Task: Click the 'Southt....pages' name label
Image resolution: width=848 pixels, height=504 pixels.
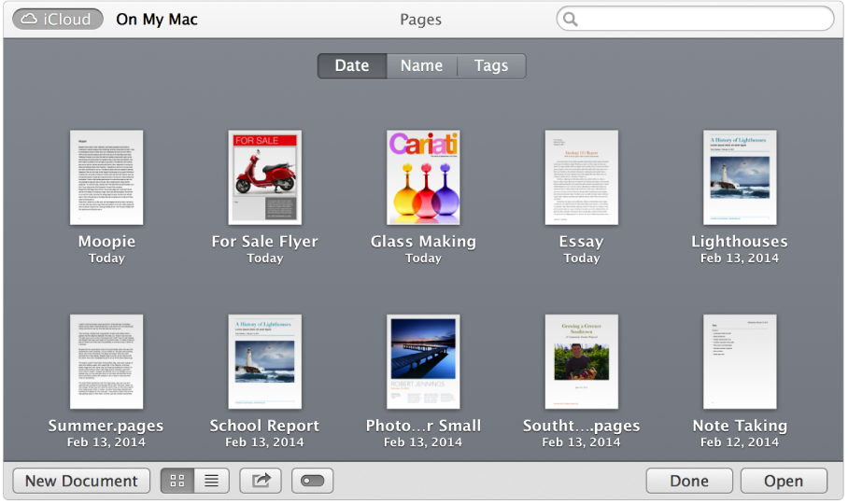Action: 582,426
